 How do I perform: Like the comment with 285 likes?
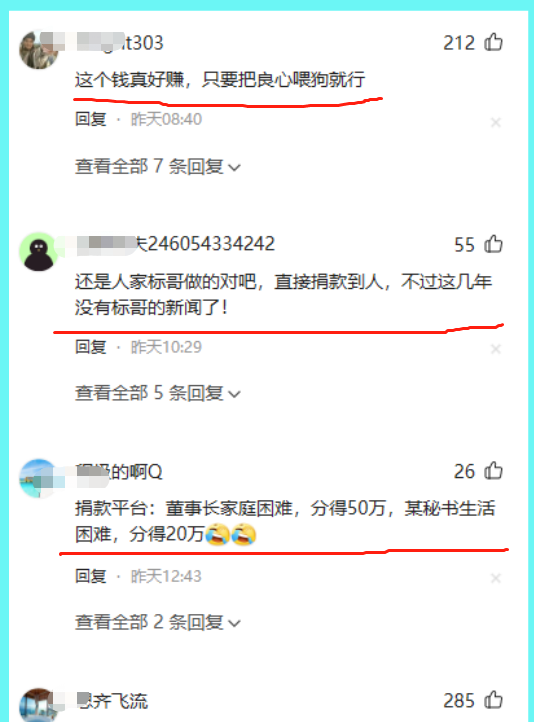click(x=493, y=700)
